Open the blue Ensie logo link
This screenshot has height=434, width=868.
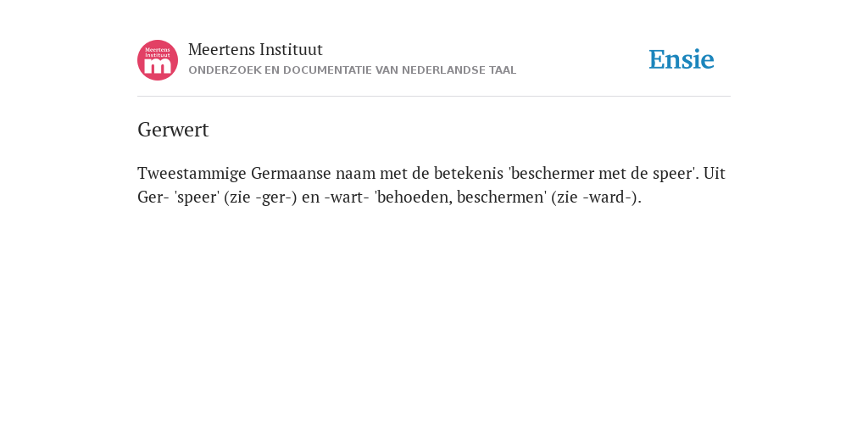pos(682,59)
